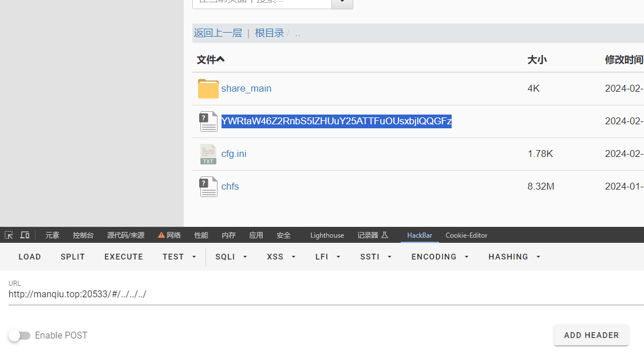Click the cfg.ini TXT file icon
Screen dimensions: 644x358
(x=208, y=154)
